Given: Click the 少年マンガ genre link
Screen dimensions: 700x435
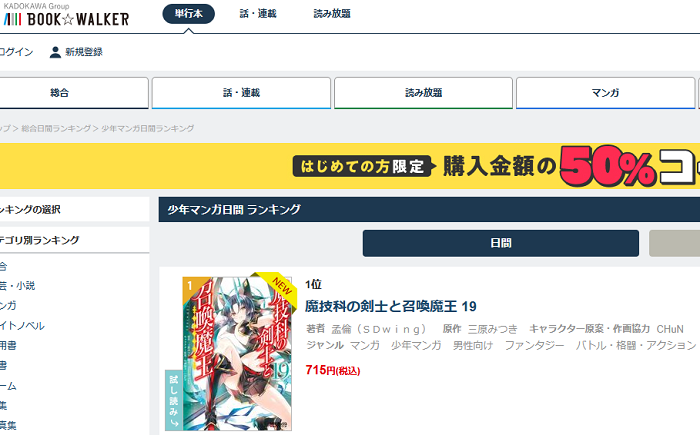Looking at the screenshot, I should [x=416, y=345].
